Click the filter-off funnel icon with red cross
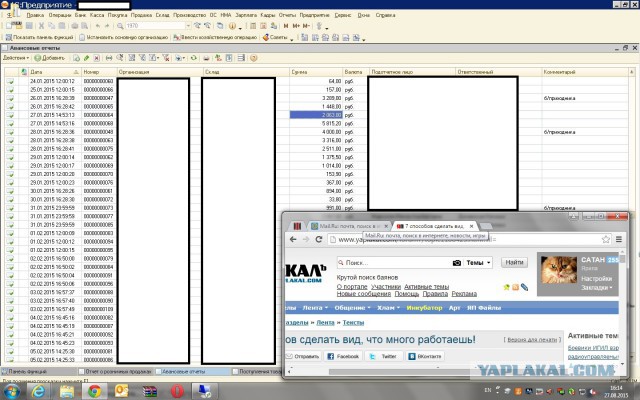Image resolution: width=640 pixels, height=400 pixels. click(166, 58)
